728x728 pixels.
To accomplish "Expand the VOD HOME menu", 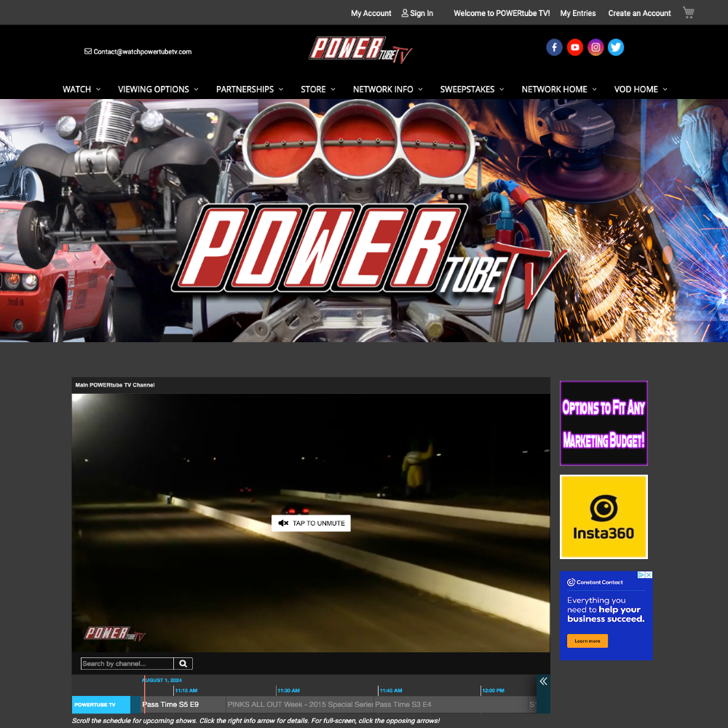I will 641,89.
